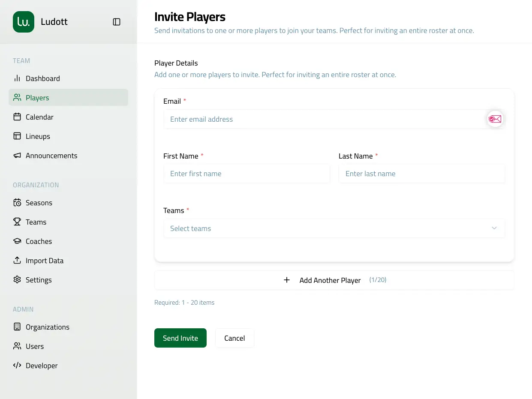Screen dimensions: 532x399
Task: Collapse the sidebar using the panel toggle
Action: click(x=116, y=21)
